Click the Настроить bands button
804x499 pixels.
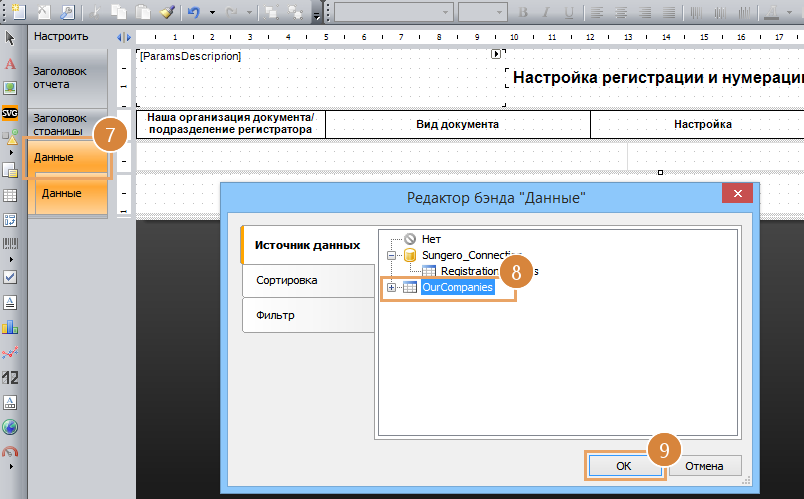tap(61, 36)
